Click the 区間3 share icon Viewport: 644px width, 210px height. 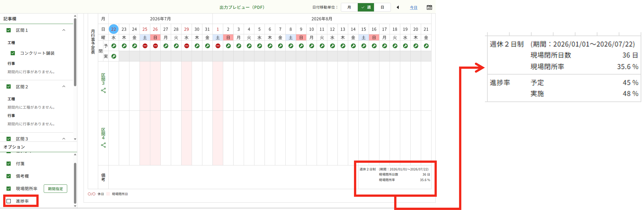[x=103, y=90]
